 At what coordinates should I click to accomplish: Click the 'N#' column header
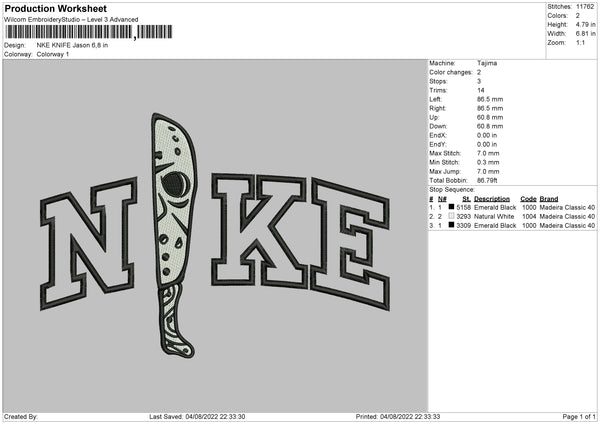[442, 199]
